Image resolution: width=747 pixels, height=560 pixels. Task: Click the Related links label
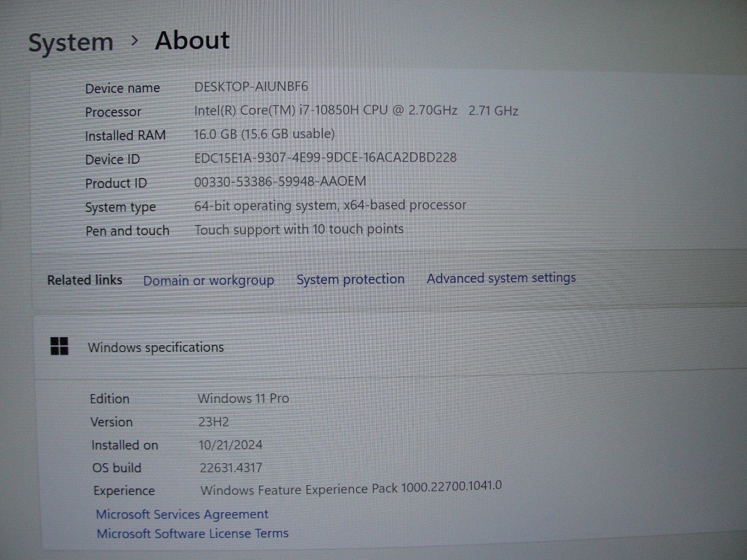(x=85, y=280)
